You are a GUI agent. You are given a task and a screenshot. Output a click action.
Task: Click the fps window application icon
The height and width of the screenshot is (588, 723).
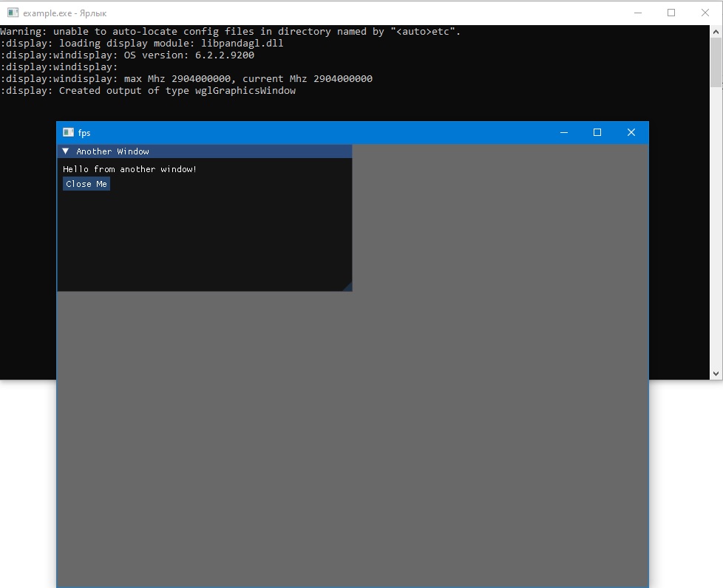pyautogui.click(x=68, y=132)
